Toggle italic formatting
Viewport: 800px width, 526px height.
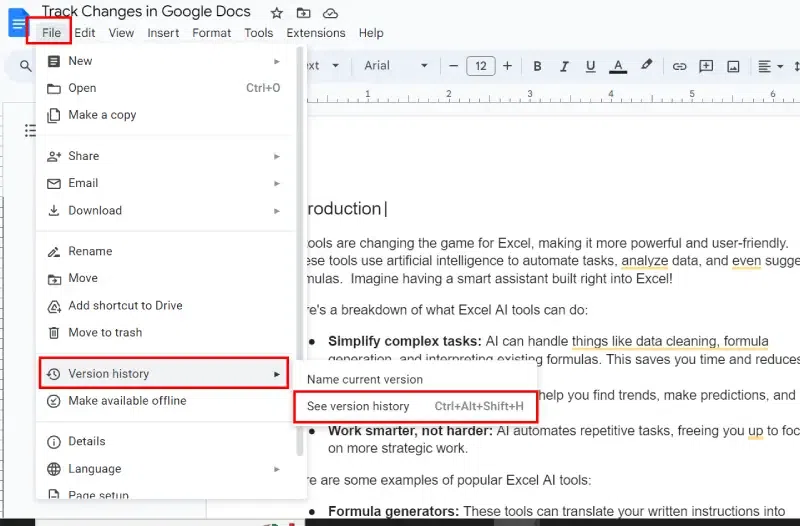click(x=564, y=66)
